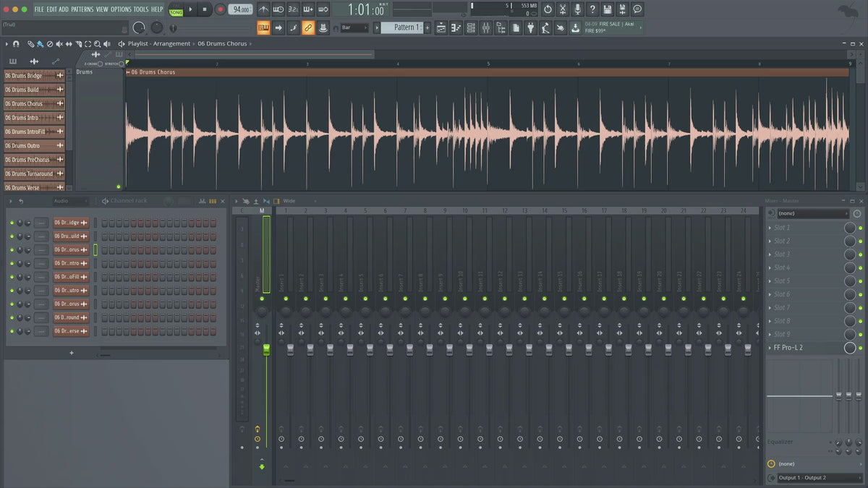This screenshot has height=488, width=868.
Task: Open the Bar snap dropdown
Action: click(354, 27)
